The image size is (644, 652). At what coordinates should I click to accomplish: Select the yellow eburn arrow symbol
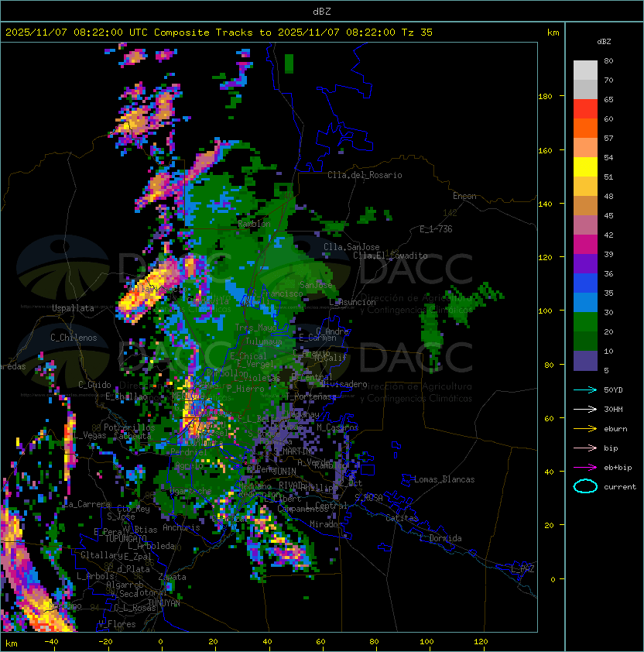[x=585, y=429]
